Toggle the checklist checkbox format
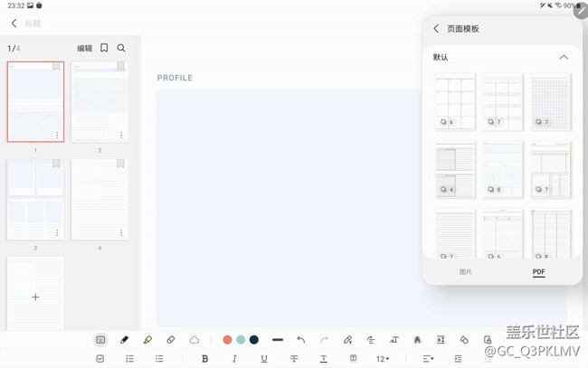The image size is (588, 368). point(100,359)
